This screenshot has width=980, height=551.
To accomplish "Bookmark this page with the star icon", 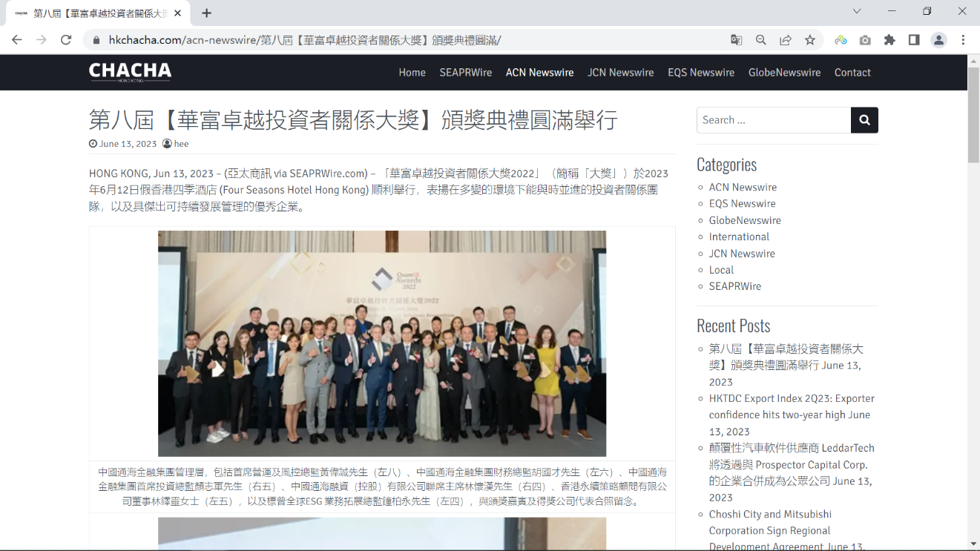I will point(810,40).
